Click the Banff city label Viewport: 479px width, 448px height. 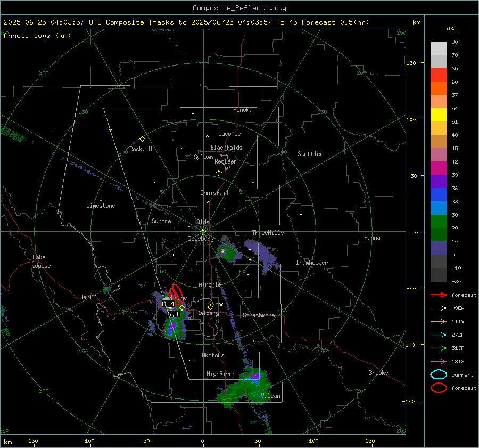click(x=88, y=297)
